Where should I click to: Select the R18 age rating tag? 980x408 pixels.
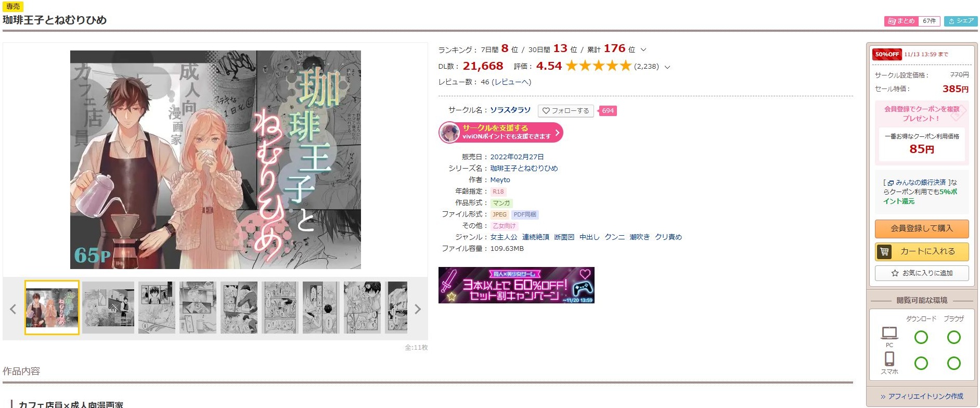[x=498, y=192]
